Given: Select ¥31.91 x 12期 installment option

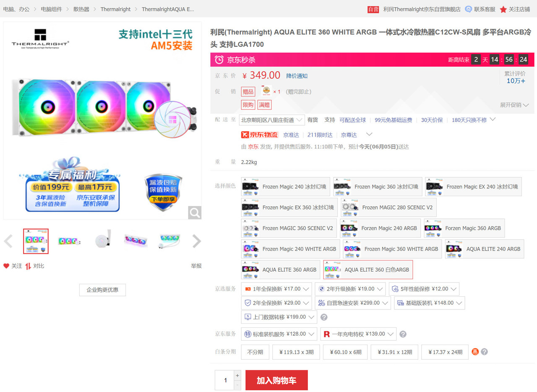Looking at the screenshot, I should pyautogui.click(x=394, y=352).
